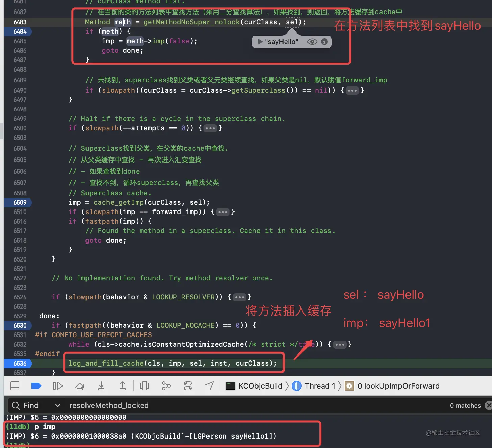Step over the current line
The image size is (492, 448).
(x=80, y=386)
